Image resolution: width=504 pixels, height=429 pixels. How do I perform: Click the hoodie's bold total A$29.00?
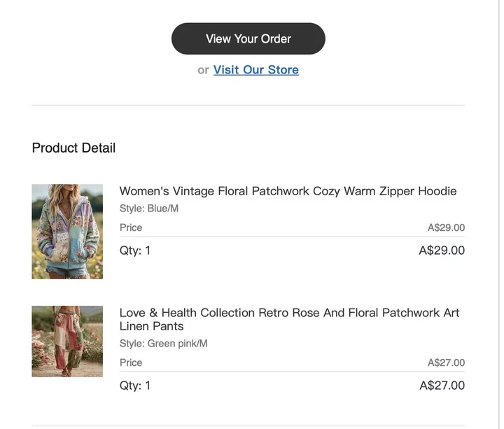tap(442, 251)
